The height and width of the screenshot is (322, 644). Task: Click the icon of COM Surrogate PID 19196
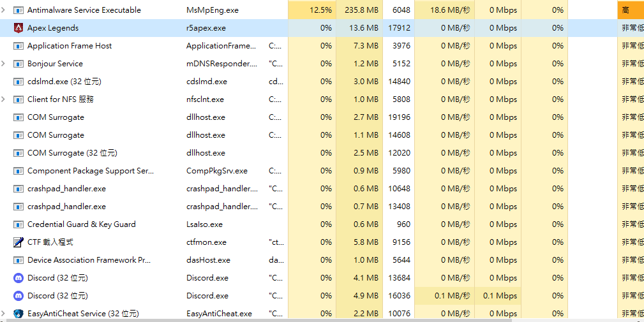(x=19, y=117)
